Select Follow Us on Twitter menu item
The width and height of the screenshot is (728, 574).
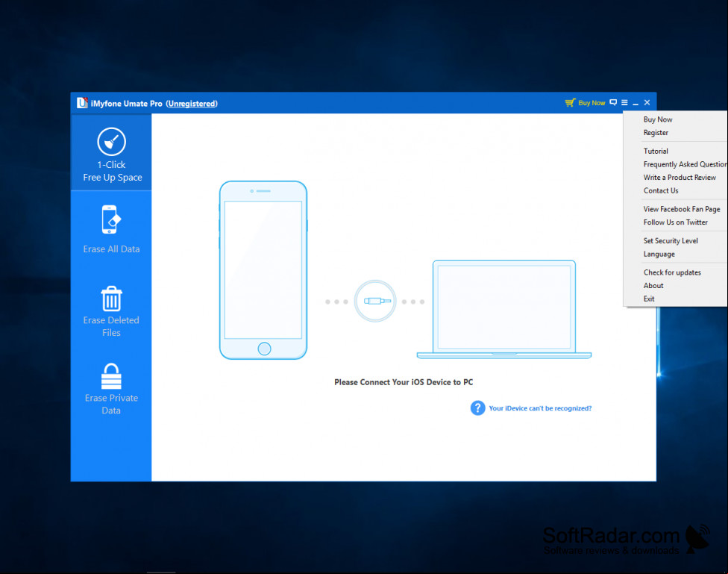[x=676, y=222]
